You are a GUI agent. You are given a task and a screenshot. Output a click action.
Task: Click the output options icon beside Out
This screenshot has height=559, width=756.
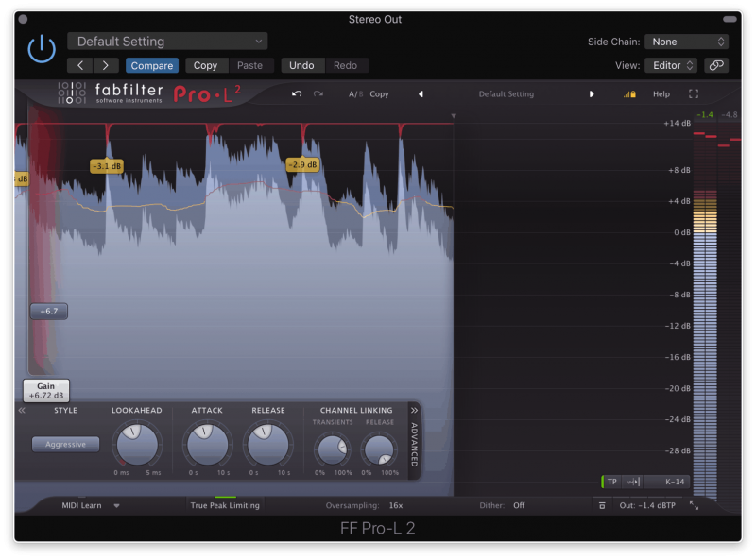coord(602,505)
